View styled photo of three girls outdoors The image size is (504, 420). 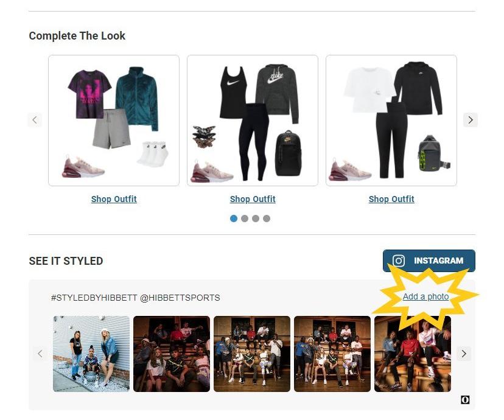click(x=91, y=354)
